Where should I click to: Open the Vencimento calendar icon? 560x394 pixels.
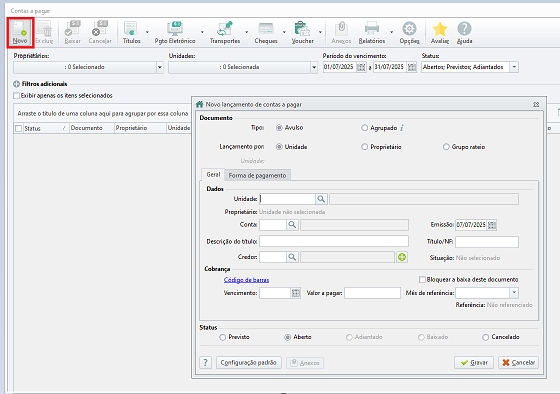(296, 293)
